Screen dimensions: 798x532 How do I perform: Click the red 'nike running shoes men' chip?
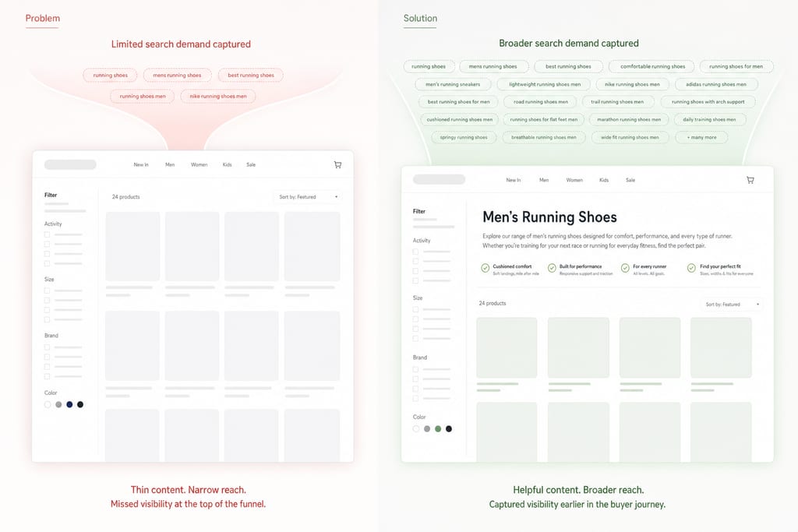pyautogui.click(x=218, y=96)
